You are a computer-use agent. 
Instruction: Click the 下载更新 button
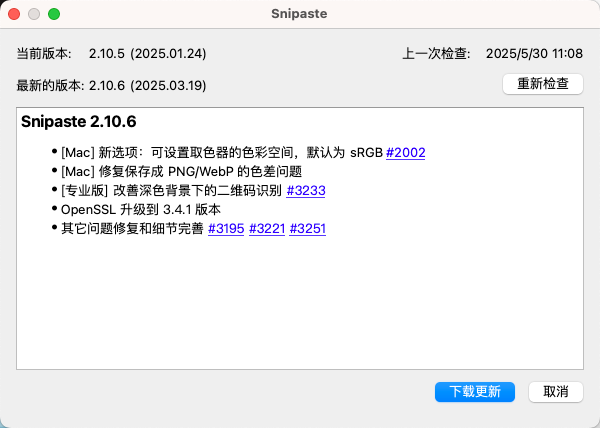click(475, 391)
